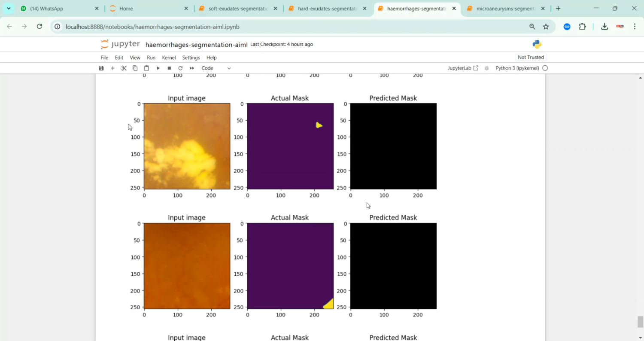The height and width of the screenshot is (341, 644).
Task: Click the Not Trusted button
Action: 531,57
